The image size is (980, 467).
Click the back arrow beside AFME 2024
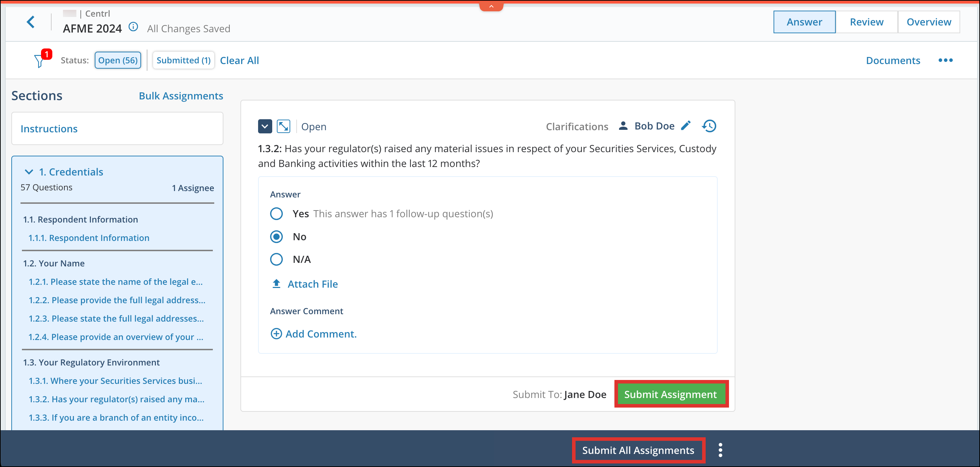(x=31, y=22)
